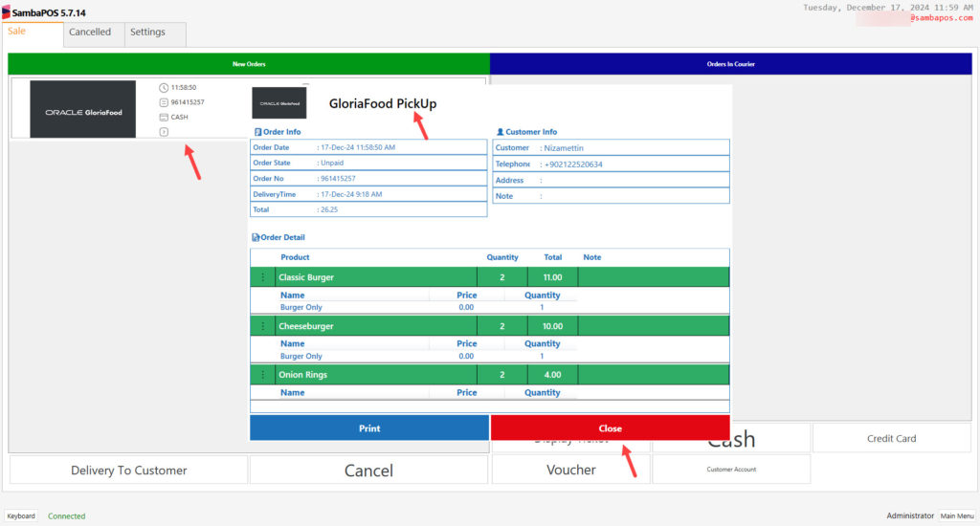980x526 pixels.
Task: Click the Product column header
Action: (x=295, y=256)
